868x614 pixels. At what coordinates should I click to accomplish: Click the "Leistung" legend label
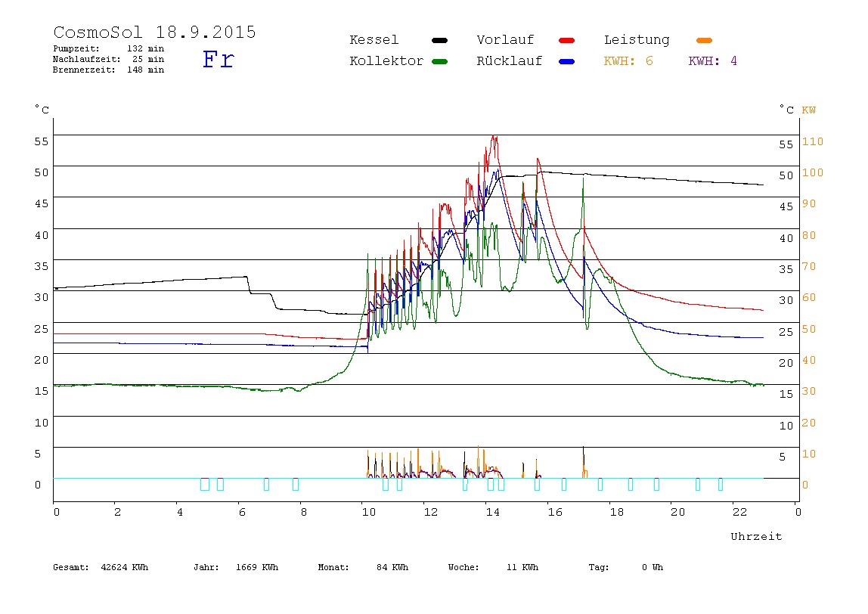coord(637,40)
